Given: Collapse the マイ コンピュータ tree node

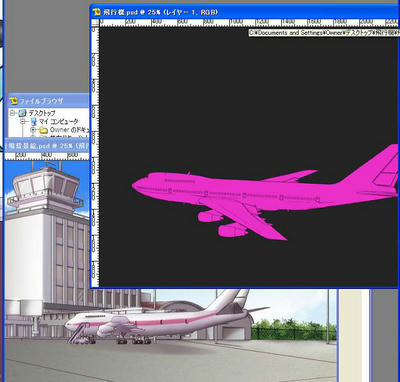Looking at the screenshot, I should 23,121.
